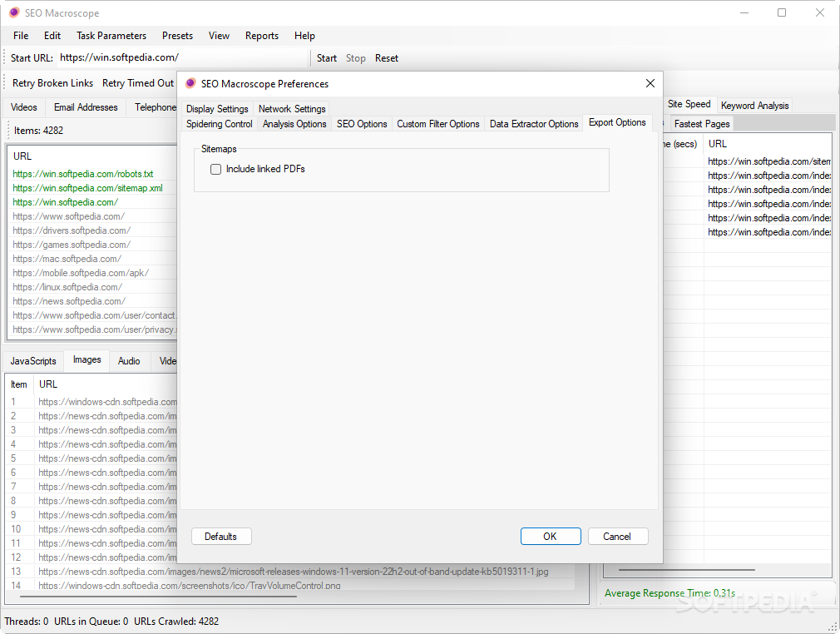Click the Reset toolbar button
This screenshot has height=634, width=840.
[x=386, y=58]
